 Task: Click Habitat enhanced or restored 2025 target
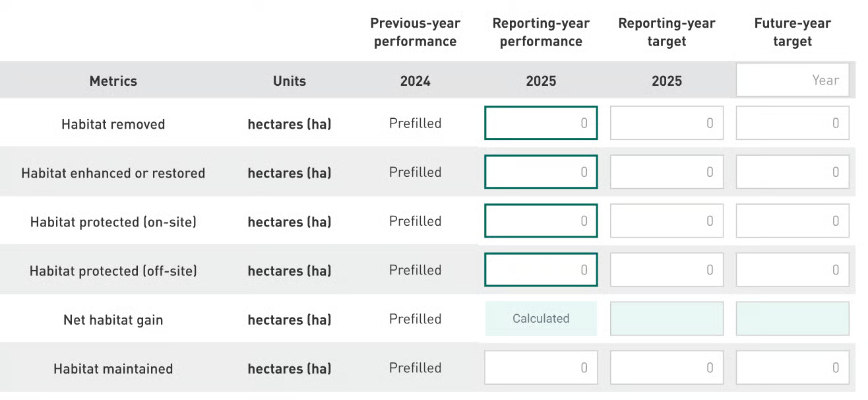[667, 172]
